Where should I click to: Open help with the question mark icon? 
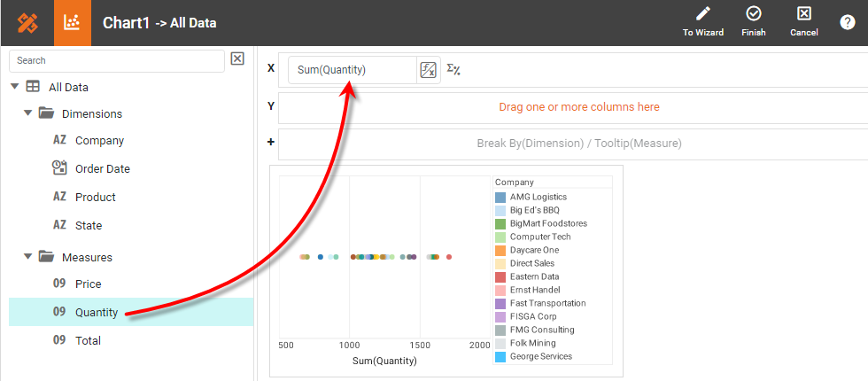coord(847,23)
